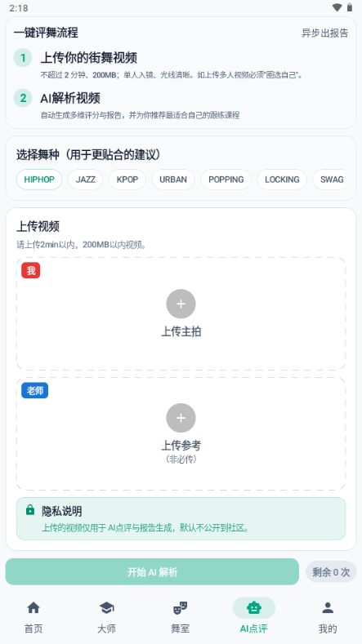This screenshot has width=362, height=644.
Task: Choose the POPPING dance style chip
Action: [226, 180]
